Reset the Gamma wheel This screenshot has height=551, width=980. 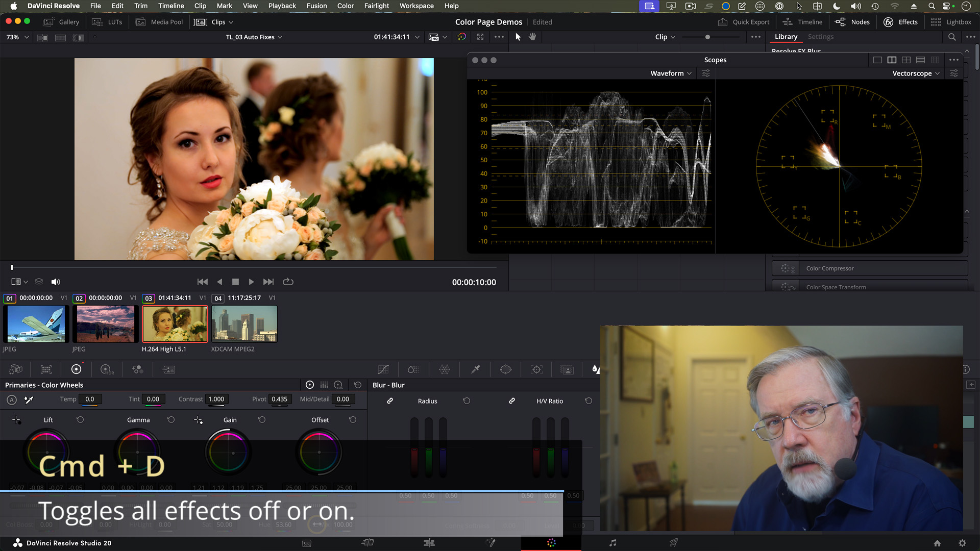171,419
